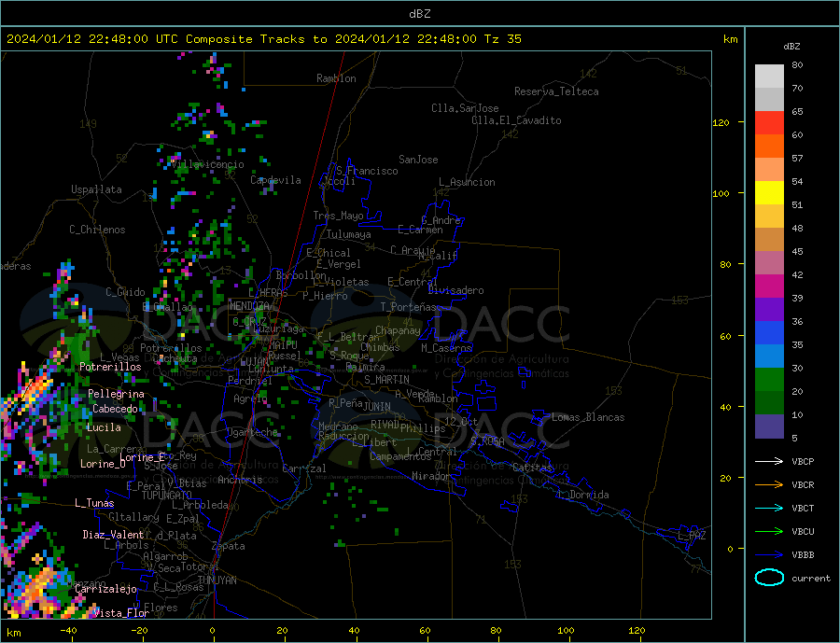Click the -40 km tick on horizontal axis
Screen dimensions: 840x643
(68, 630)
